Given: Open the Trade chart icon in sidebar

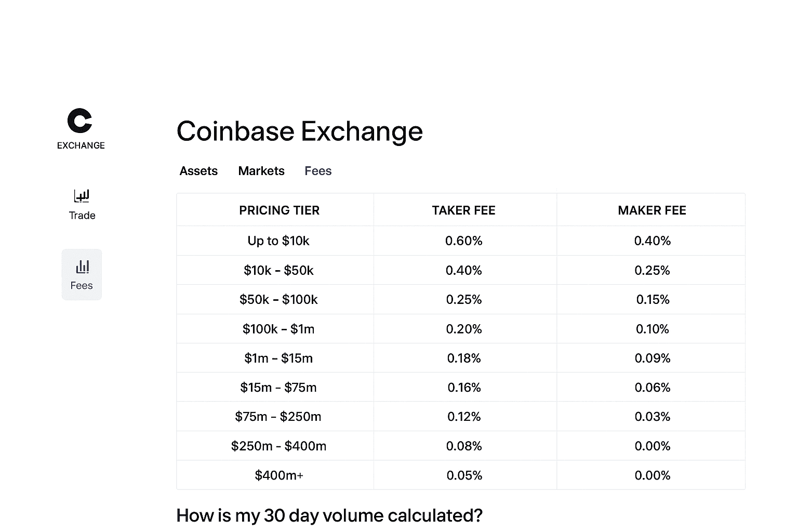Looking at the screenshot, I should 82,196.
